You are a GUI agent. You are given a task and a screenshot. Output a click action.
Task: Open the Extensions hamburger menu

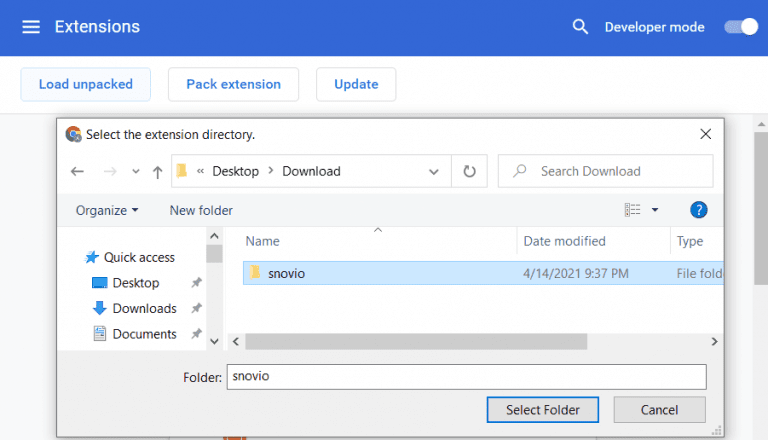click(31, 27)
